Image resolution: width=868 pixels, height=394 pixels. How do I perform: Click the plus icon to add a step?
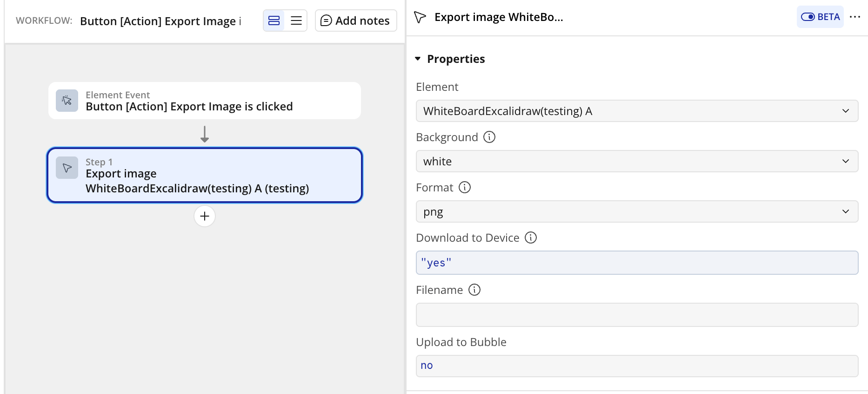click(x=205, y=216)
